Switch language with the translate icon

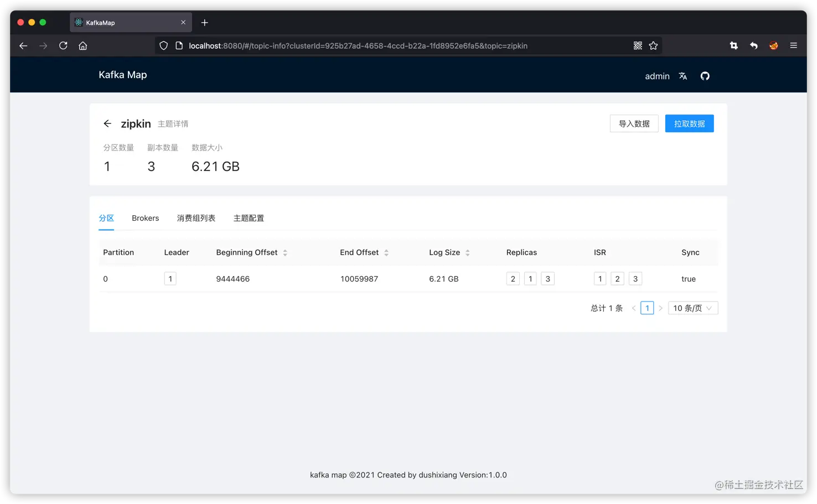(x=683, y=76)
